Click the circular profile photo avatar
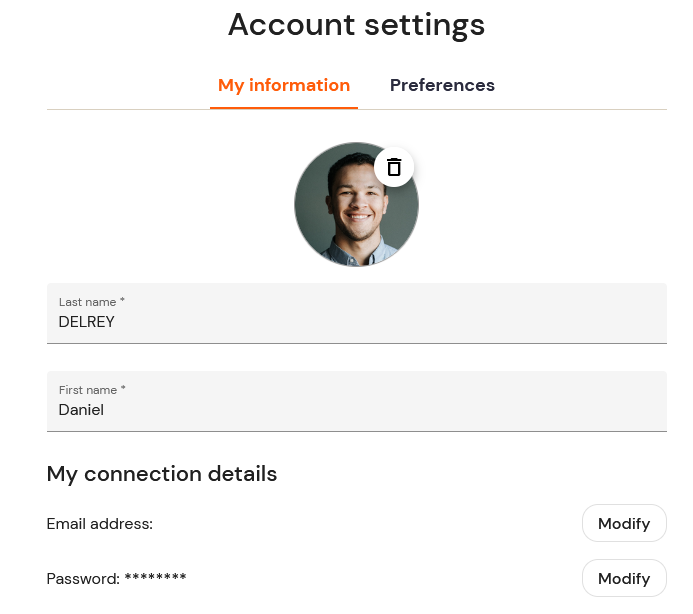This screenshot has width=693, height=614. [356, 204]
